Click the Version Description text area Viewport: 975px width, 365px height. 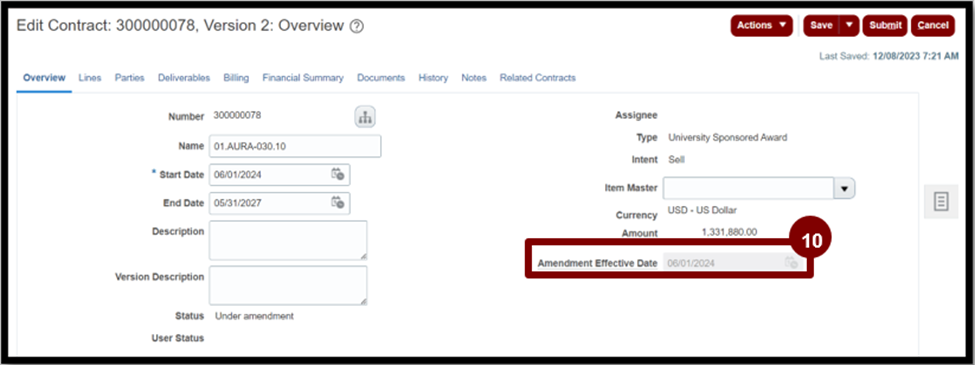coord(288,285)
